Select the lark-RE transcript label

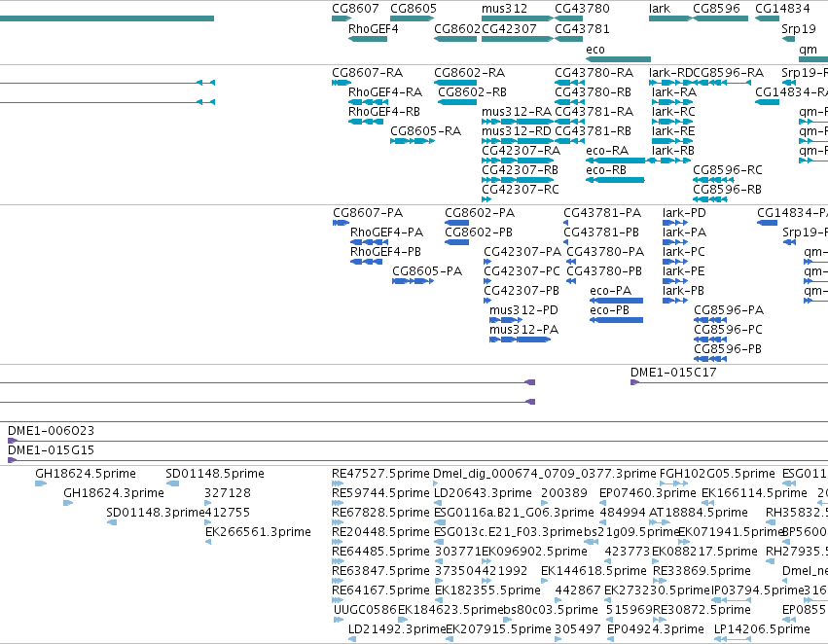[673, 131]
